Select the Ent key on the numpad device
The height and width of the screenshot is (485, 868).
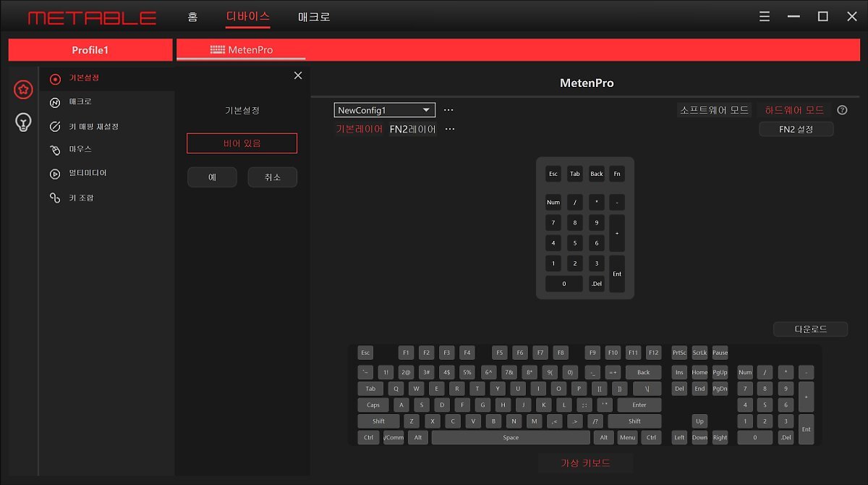617,274
